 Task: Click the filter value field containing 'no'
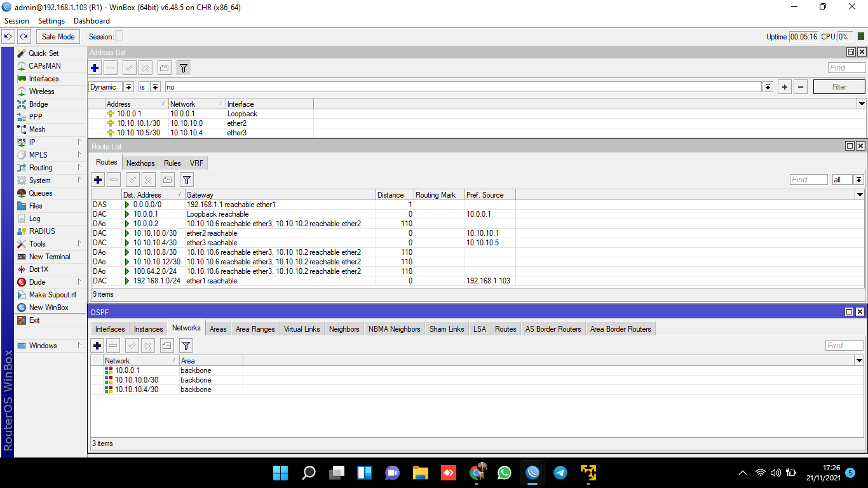click(463, 87)
